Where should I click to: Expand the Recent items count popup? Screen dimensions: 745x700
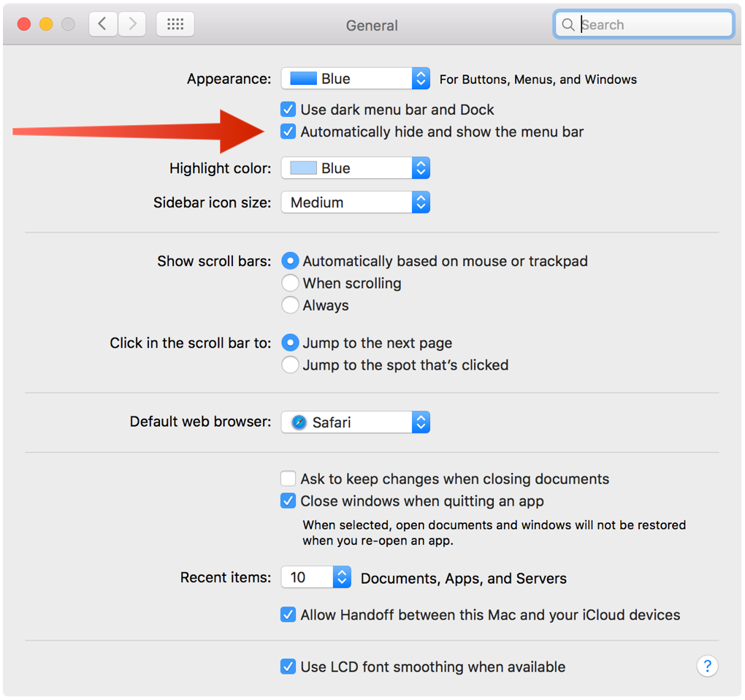coord(316,577)
